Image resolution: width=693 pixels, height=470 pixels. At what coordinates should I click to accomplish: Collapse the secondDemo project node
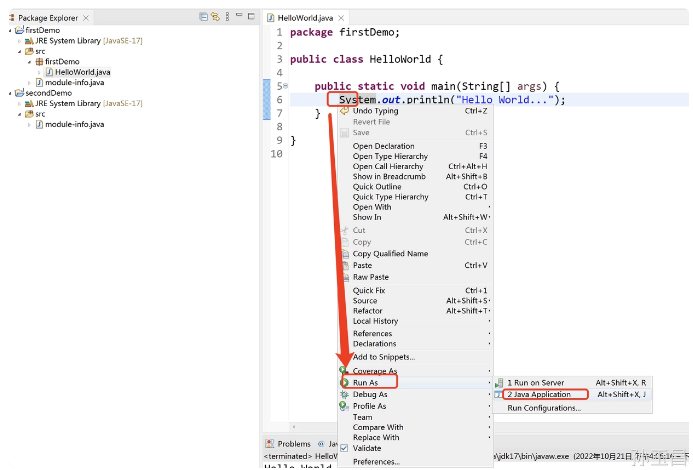point(10,93)
